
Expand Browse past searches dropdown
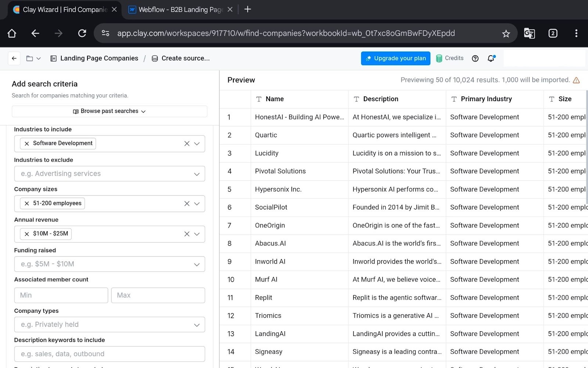click(110, 111)
